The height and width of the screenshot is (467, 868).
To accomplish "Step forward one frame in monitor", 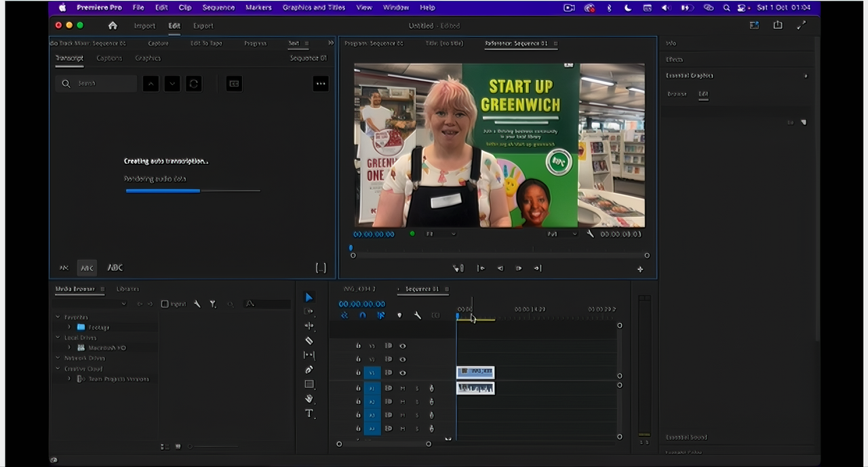I will point(519,268).
